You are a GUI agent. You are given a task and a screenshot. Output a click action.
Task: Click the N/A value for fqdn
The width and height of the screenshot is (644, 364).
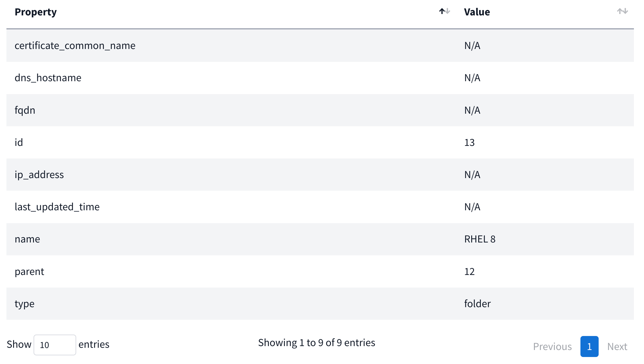(x=472, y=110)
